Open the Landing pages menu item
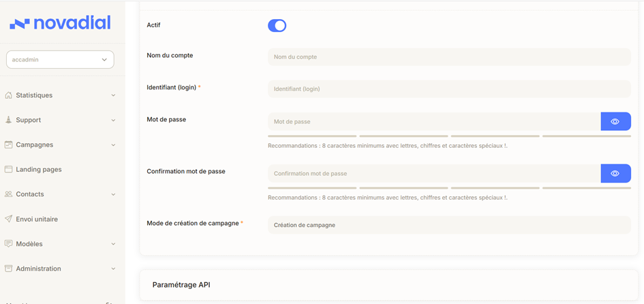Image resolution: width=644 pixels, height=304 pixels. (x=38, y=169)
